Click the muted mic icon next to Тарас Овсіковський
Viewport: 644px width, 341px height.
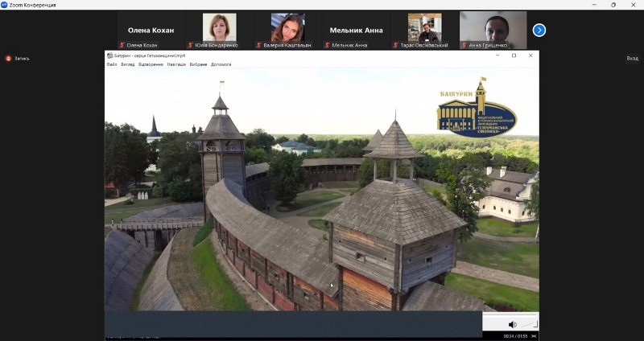[x=395, y=45]
